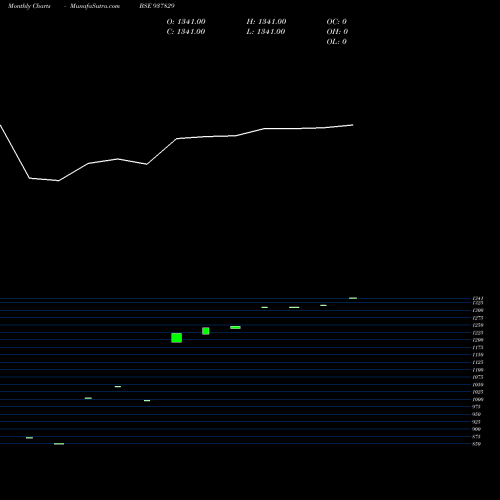500x500 pixels.
Task: Click the 1175 price axis label
Action: pyautogui.click(x=478, y=347)
